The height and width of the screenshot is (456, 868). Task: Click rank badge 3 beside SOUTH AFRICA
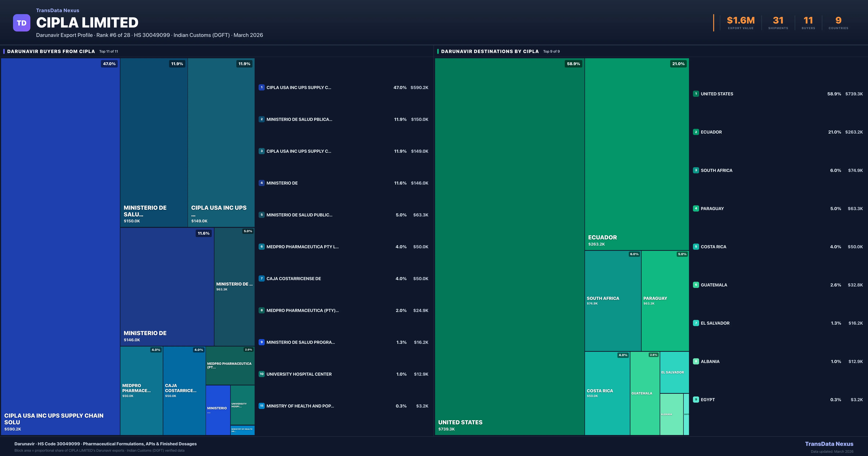click(x=696, y=170)
